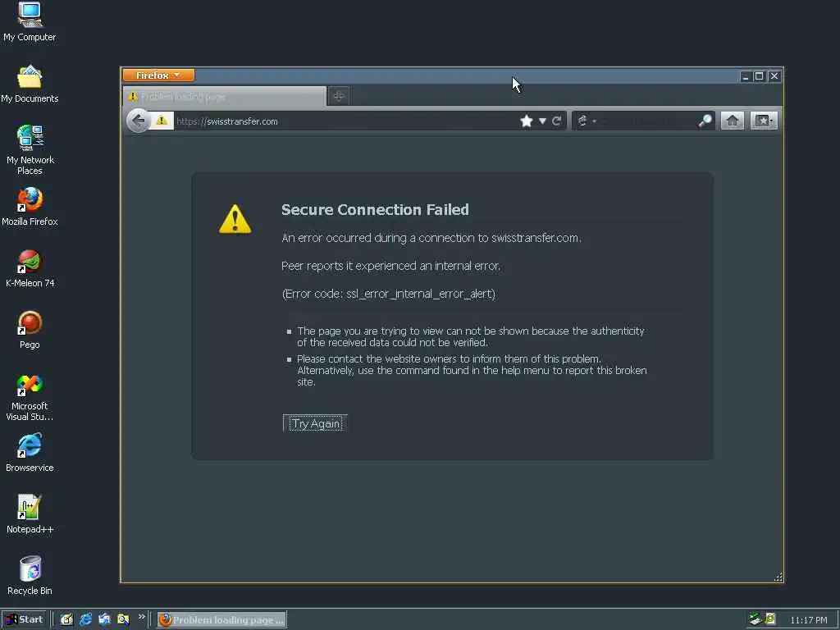Open the bookmarks menu button
The image size is (840, 630).
[764, 121]
